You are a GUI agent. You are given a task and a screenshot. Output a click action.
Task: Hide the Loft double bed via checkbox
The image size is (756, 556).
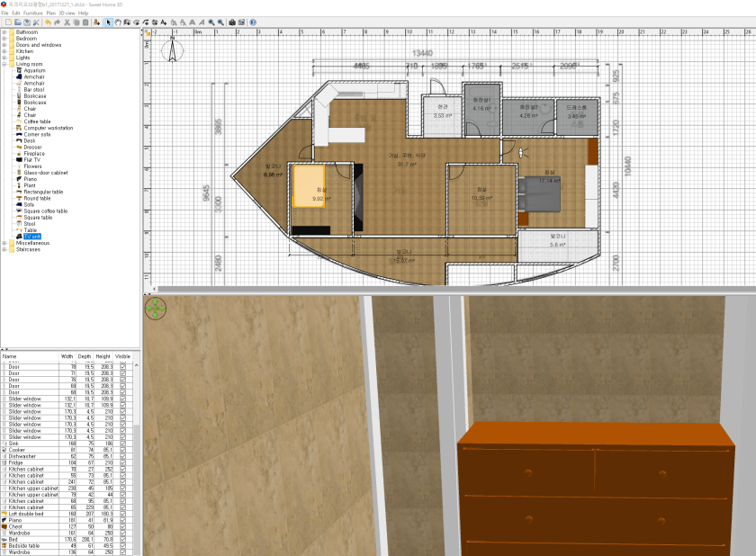point(122,514)
